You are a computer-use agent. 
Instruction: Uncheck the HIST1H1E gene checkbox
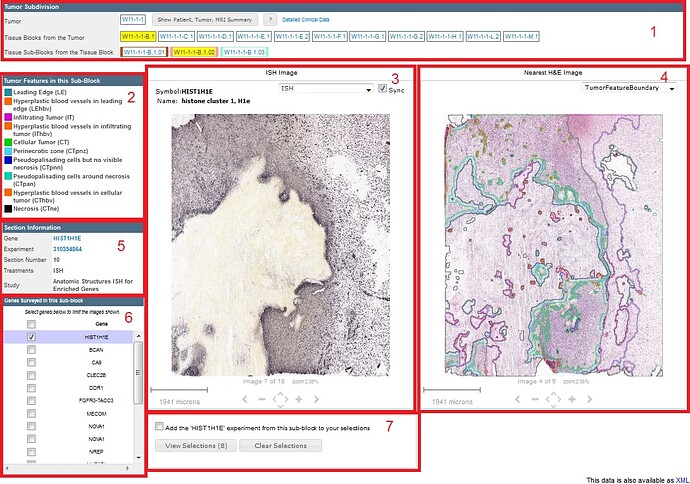(x=31, y=337)
